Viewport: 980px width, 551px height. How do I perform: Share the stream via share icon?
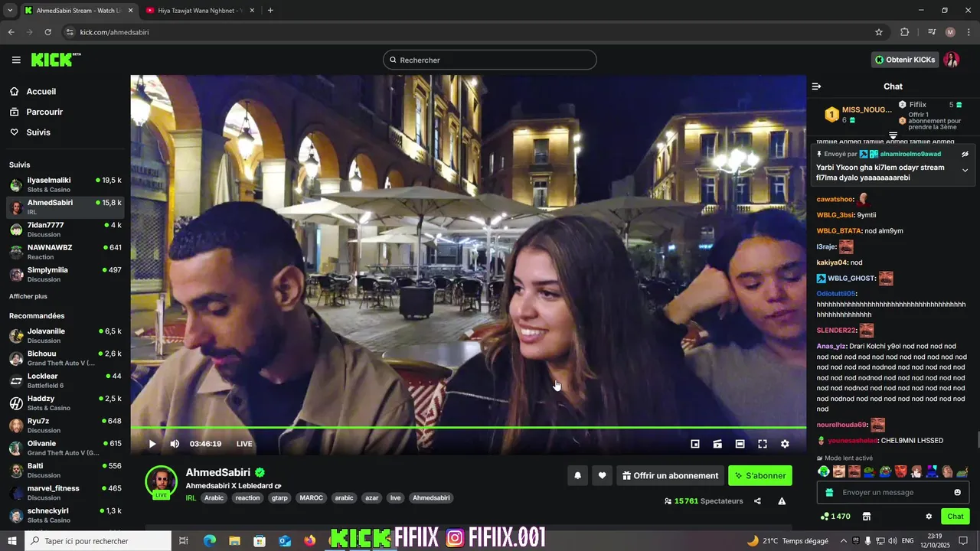[757, 501]
